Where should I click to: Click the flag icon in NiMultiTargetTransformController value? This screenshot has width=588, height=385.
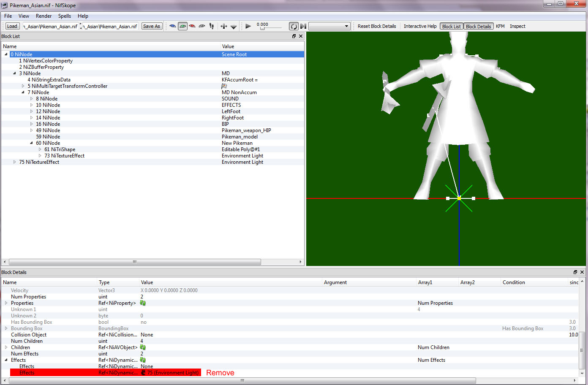coord(224,86)
